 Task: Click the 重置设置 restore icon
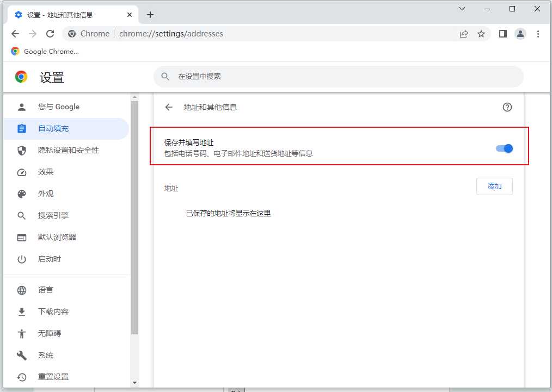click(21, 377)
